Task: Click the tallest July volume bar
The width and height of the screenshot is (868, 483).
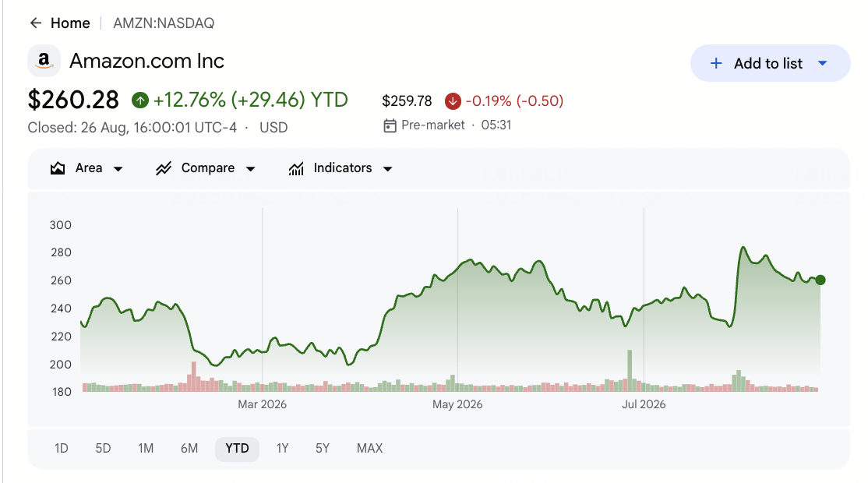Action: coord(630,371)
